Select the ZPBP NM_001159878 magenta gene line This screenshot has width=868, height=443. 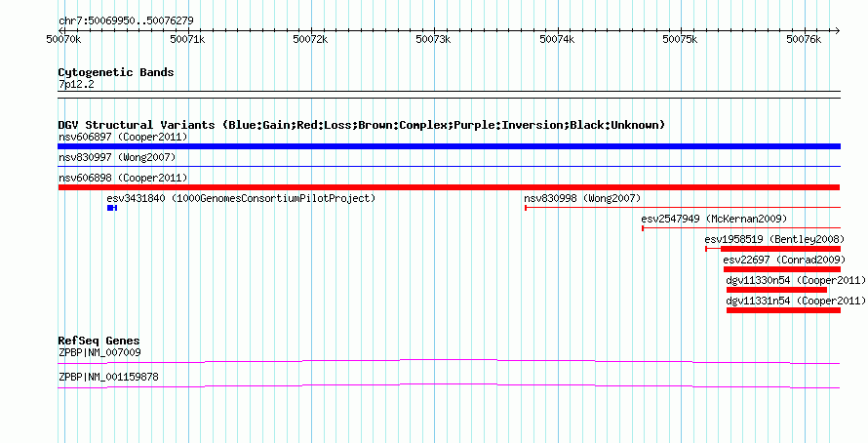(449, 386)
